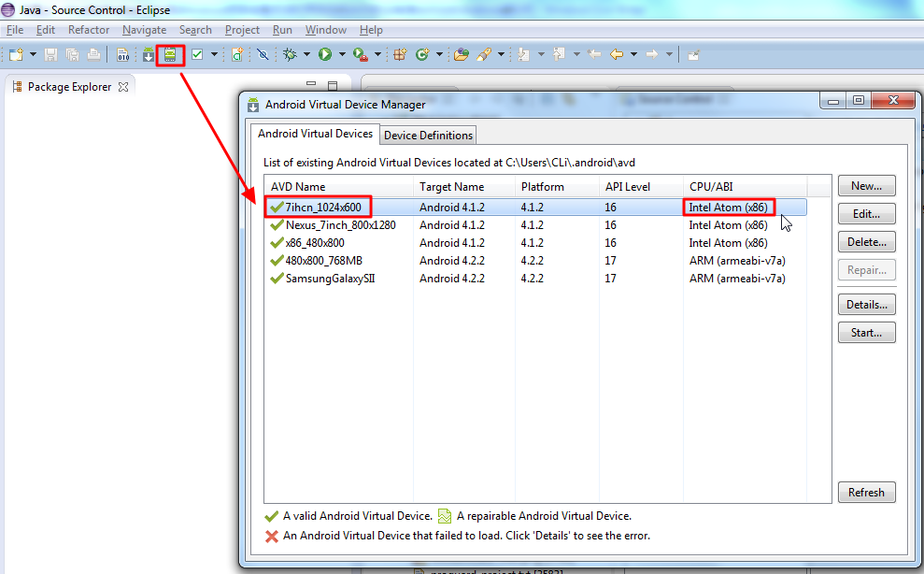Open the Refactor menu
Viewport: 924px width, 574px height.
coord(89,30)
